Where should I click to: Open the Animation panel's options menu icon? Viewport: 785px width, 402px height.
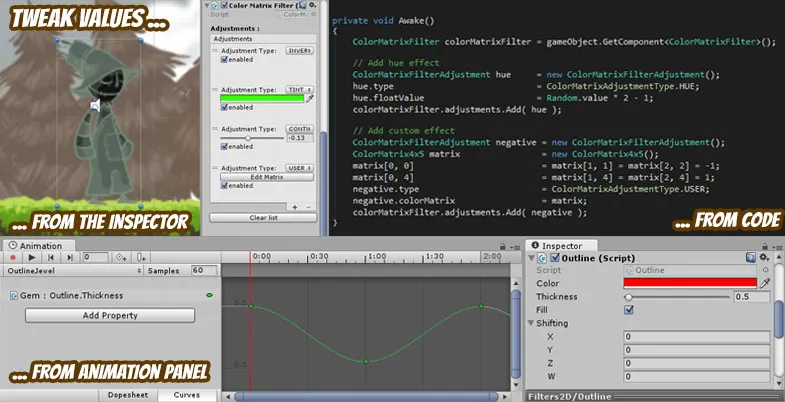[x=515, y=247]
